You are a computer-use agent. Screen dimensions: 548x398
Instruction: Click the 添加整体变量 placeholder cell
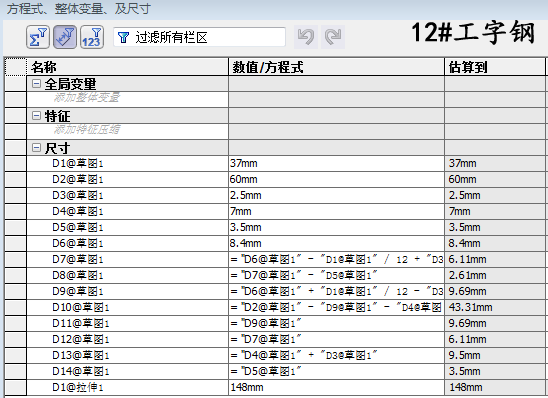(x=128, y=100)
